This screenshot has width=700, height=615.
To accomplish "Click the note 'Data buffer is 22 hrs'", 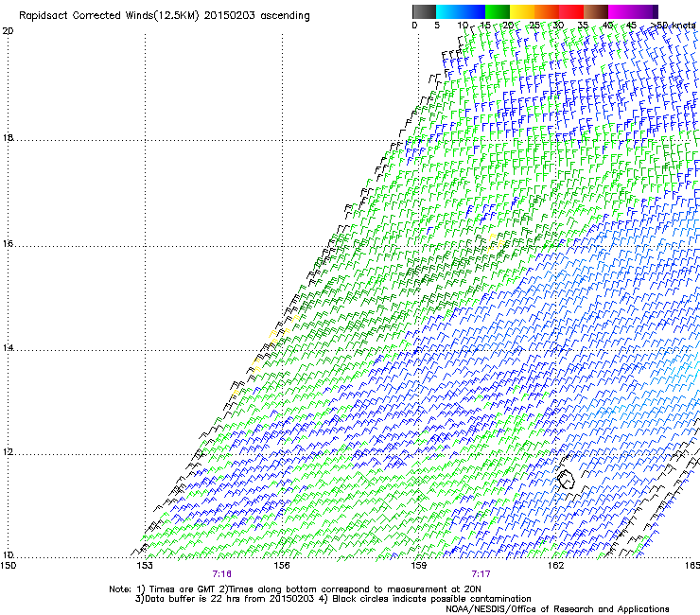I will 193,599.
